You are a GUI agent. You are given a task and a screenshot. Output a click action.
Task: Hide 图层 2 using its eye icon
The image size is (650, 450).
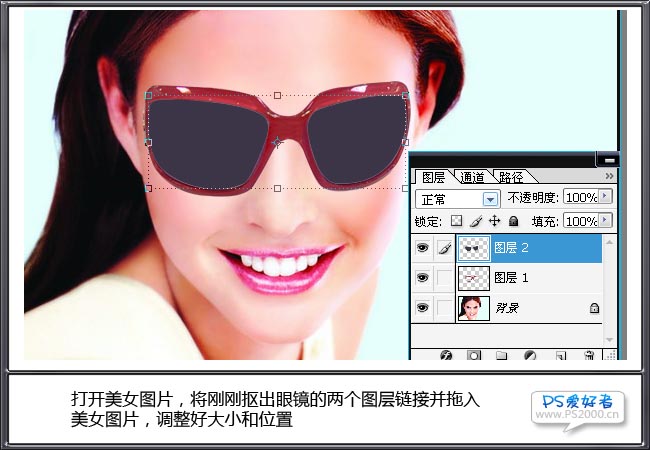coord(424,248)
